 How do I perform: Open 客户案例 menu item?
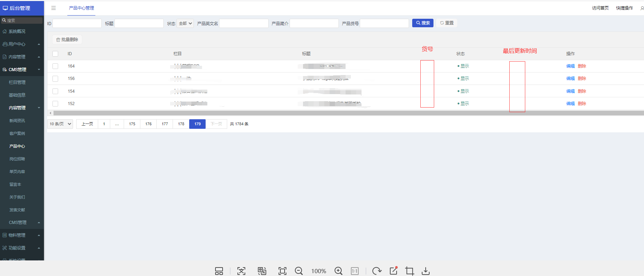[x=22, y=133]
